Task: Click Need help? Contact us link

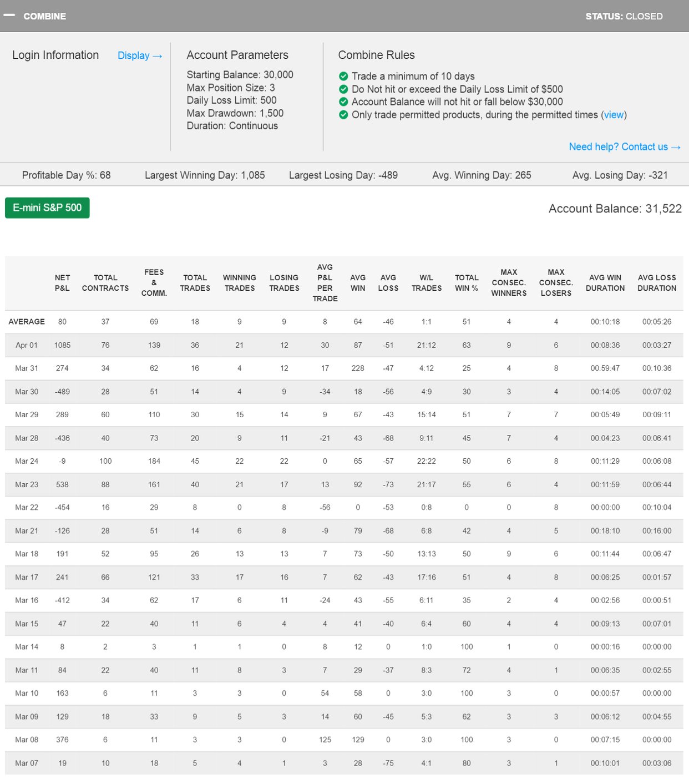Action: point(624,146)
